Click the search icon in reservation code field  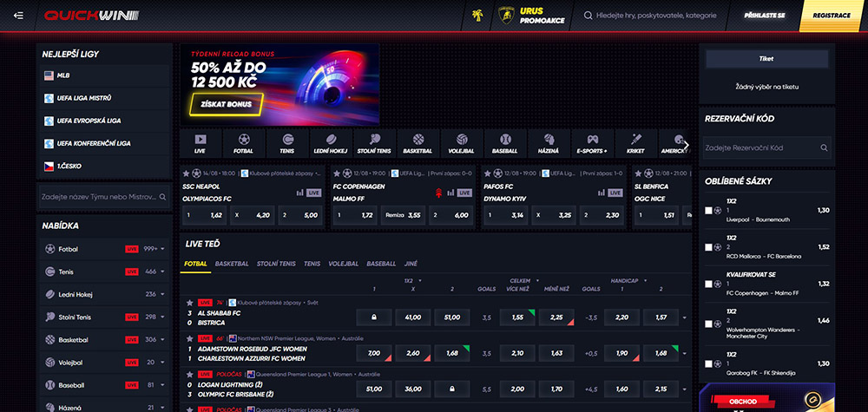(x=824, y=148)
